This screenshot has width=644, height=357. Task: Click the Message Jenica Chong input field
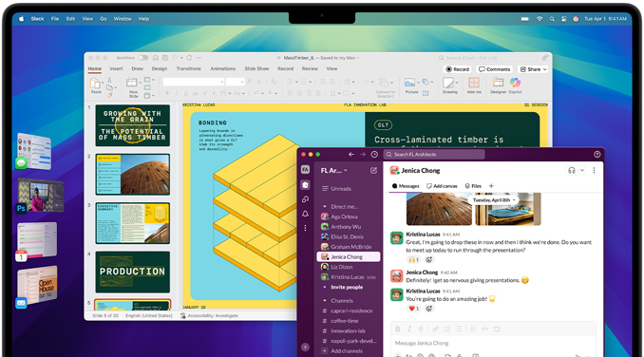493,343
